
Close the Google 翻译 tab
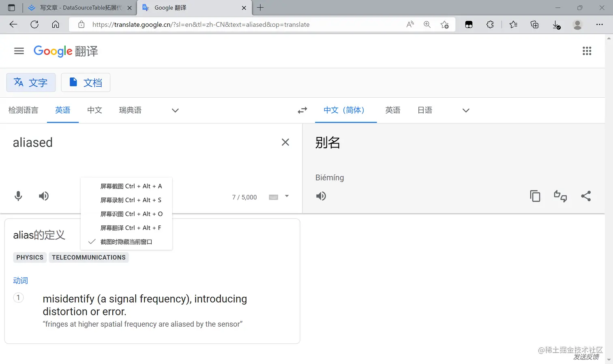[244, 8]
